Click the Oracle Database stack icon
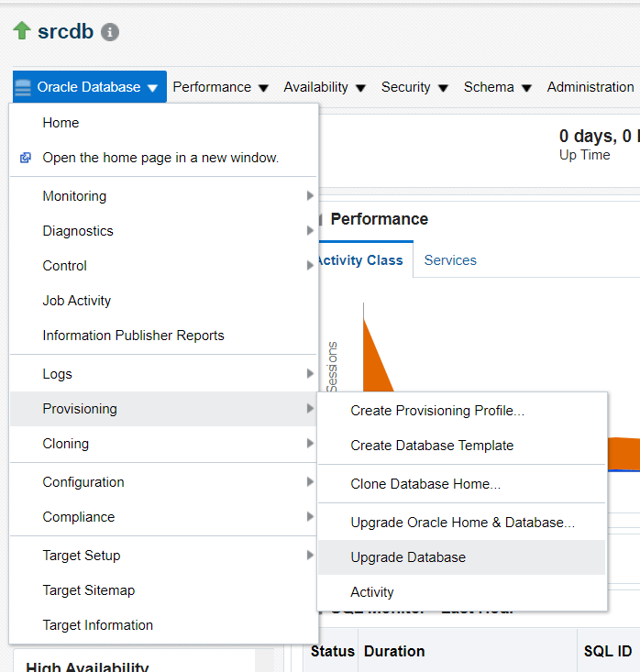640x672 pixels. coord(23,88)
